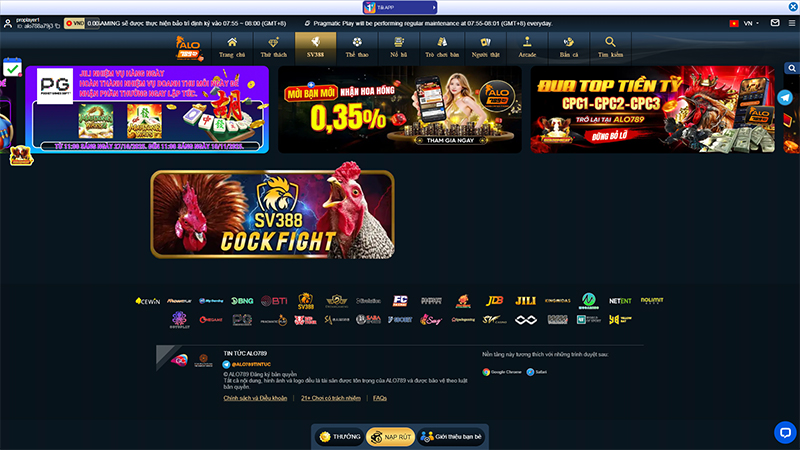Open the Chính sách và Điều khoản link
800x450 pixels.
(255, 398)
